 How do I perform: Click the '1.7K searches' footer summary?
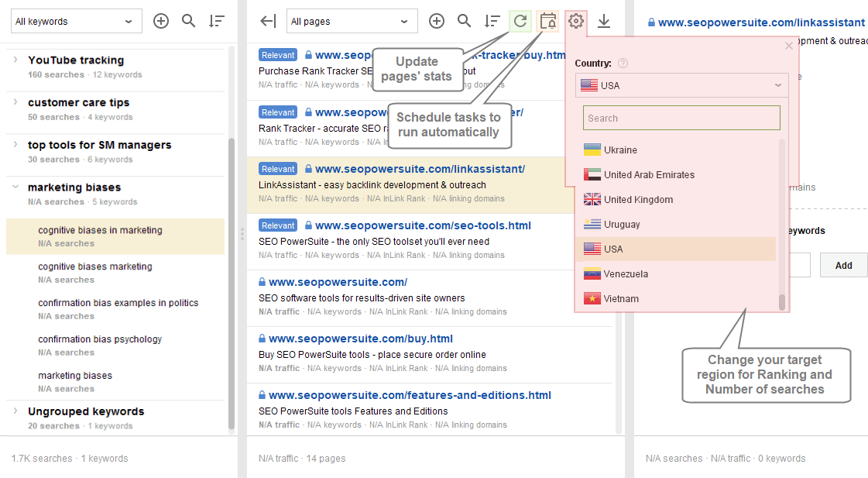[x=42, y=459]
